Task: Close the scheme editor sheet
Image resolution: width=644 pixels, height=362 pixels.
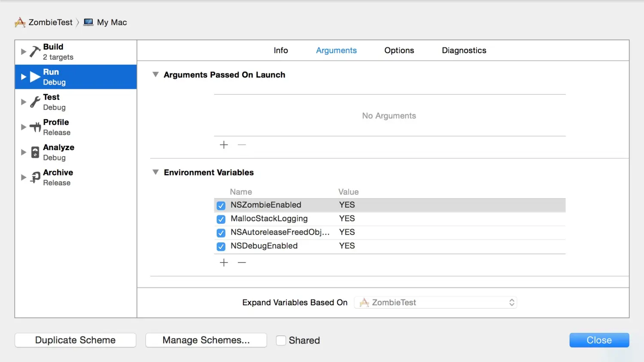Action: [599, 340]
